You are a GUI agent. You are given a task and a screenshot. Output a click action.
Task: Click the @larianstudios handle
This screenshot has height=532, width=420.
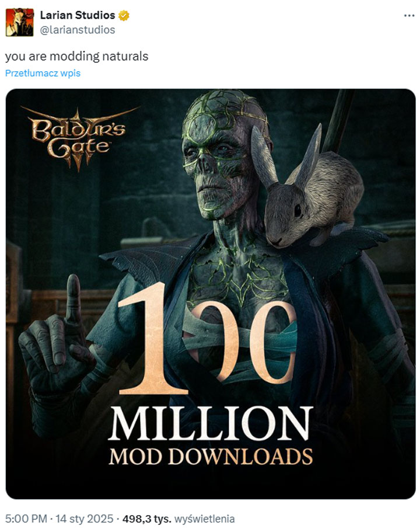[77, 29]
